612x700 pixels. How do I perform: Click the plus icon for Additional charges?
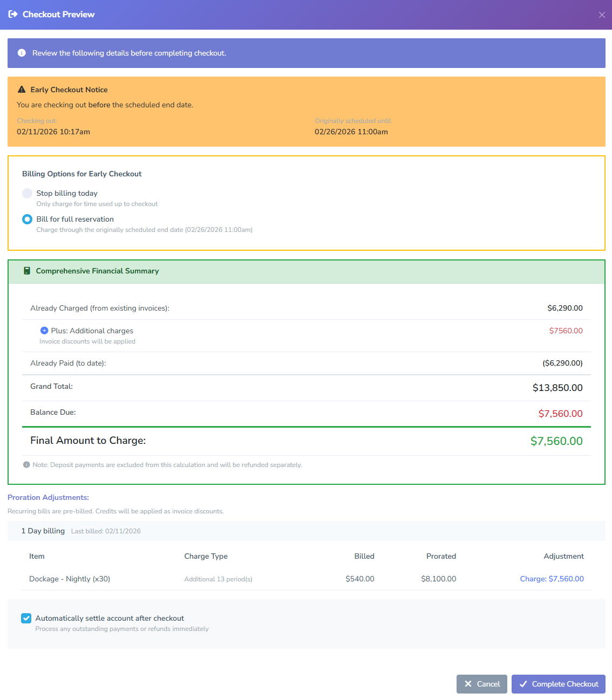(44, 331)
